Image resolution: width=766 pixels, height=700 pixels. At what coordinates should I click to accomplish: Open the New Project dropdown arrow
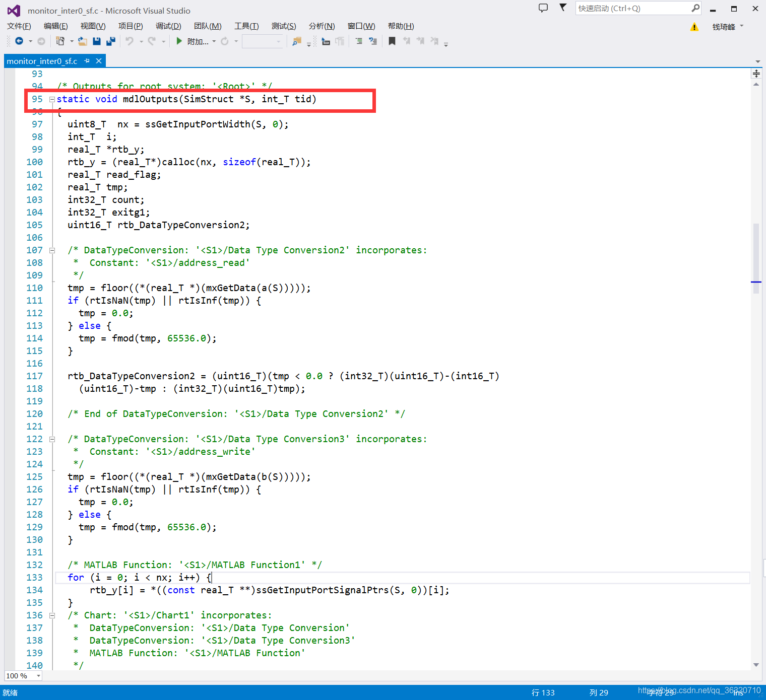pos(72,41)
